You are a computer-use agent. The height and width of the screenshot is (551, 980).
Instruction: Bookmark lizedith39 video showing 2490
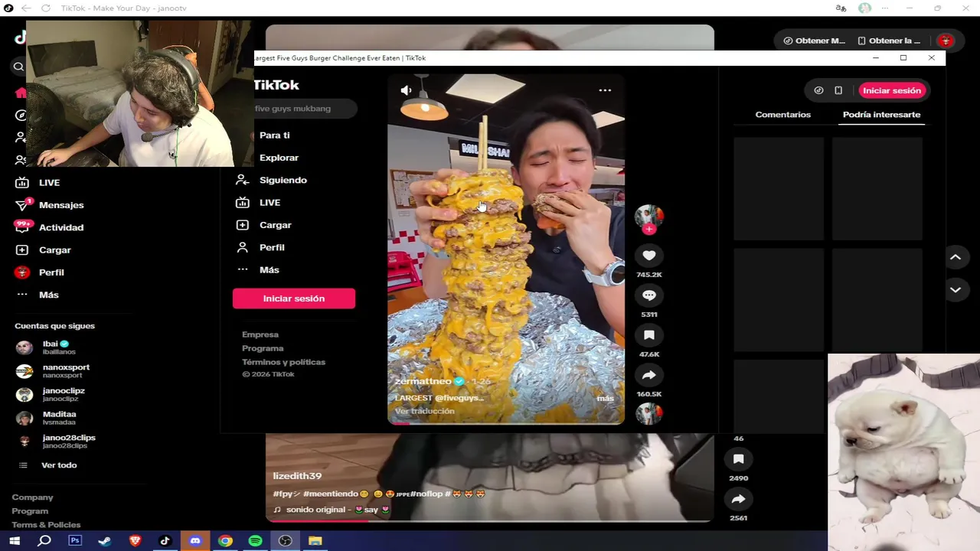(x=738, y=459)
